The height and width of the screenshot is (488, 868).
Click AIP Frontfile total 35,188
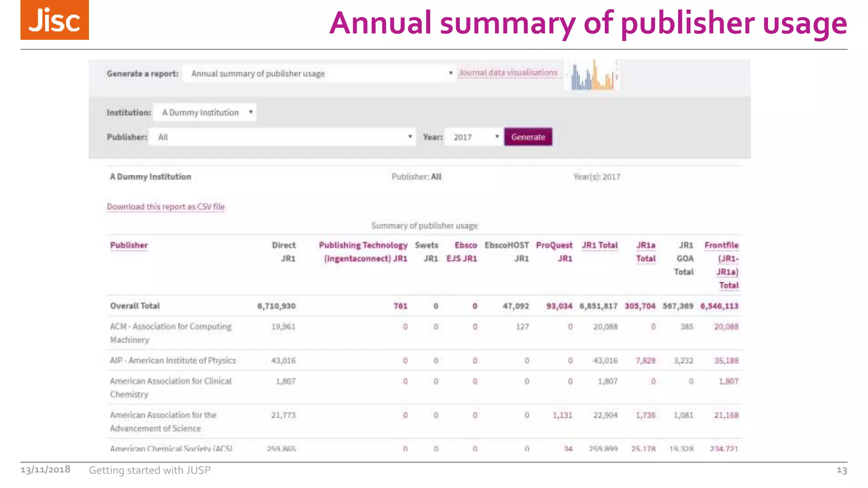pyautogui.click(x=726, y=360)
